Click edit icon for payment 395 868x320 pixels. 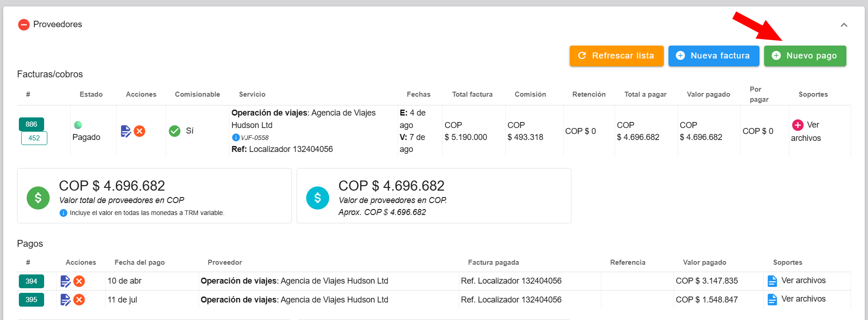65,300
